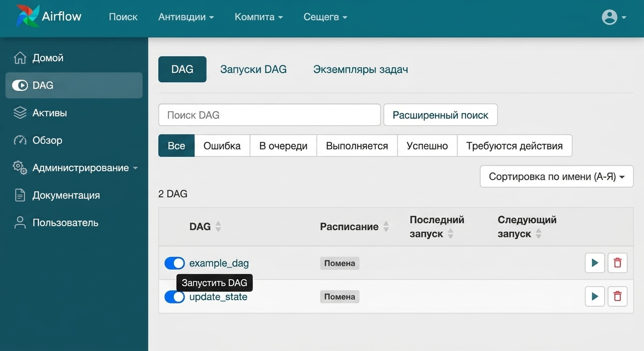Click the Помена badge for update_state
The height and width of the screenshot is (351, 644).
pos(339,297)
